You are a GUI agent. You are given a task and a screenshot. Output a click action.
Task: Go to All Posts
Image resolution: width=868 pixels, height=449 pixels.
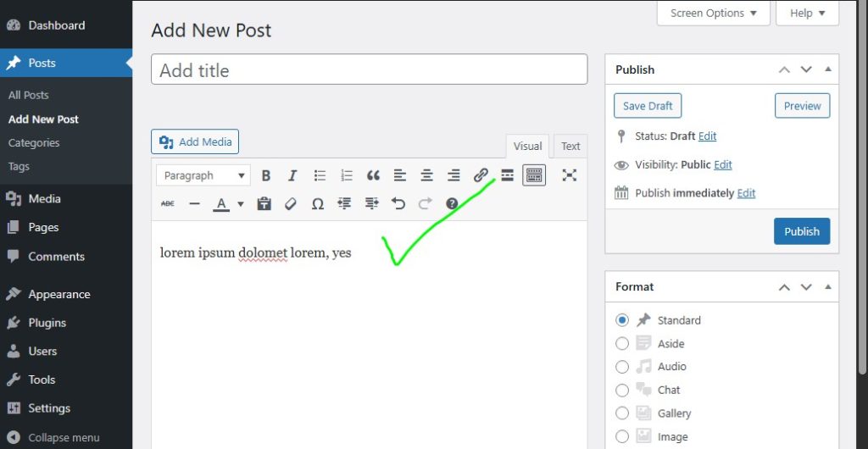pos(28,95)
